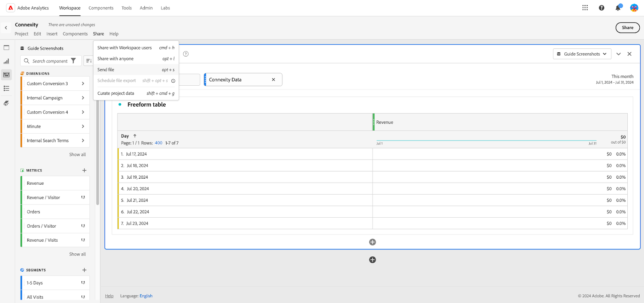The height and width of the screenshot is (303, 644).
Task: Focus the Search components field
Action: [x=50, y=61]
